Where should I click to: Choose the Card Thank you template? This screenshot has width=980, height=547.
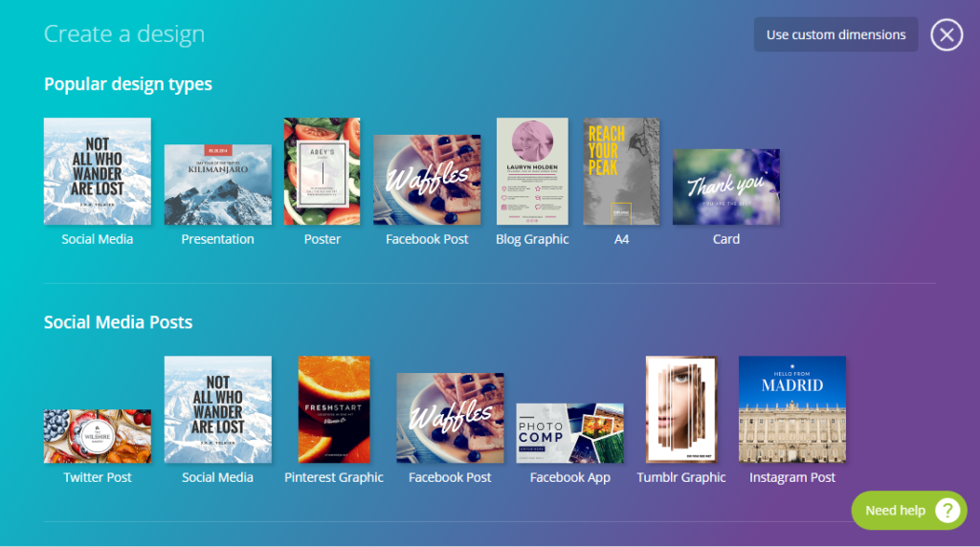tap(725, 186)
